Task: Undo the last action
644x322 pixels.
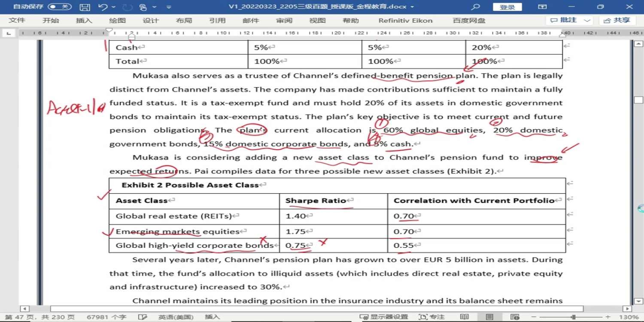Action: (103, 7)
